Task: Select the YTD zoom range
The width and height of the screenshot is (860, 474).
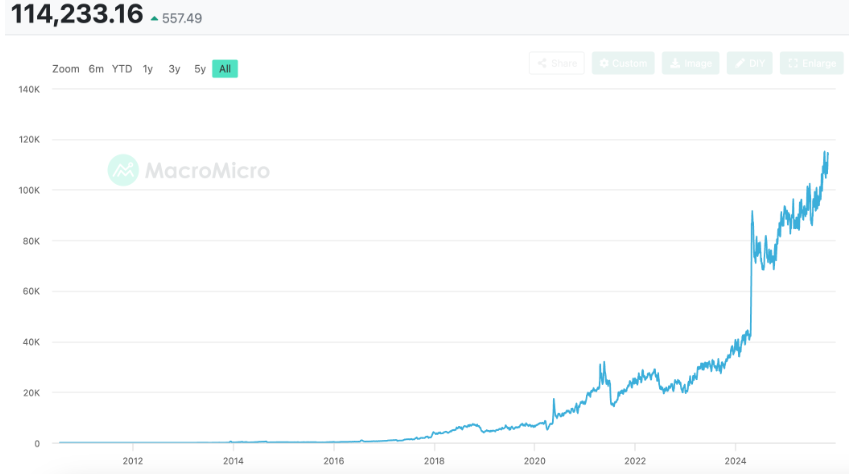Action: [122, 69]
